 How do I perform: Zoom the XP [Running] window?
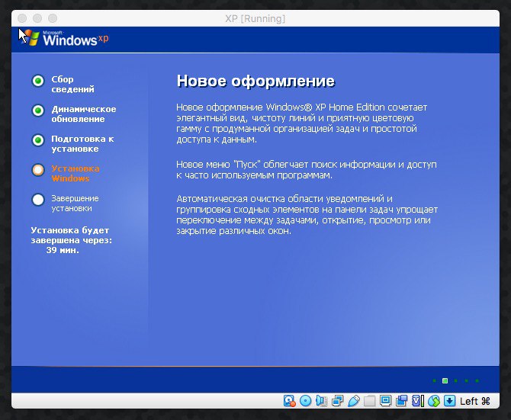[53, 18]
